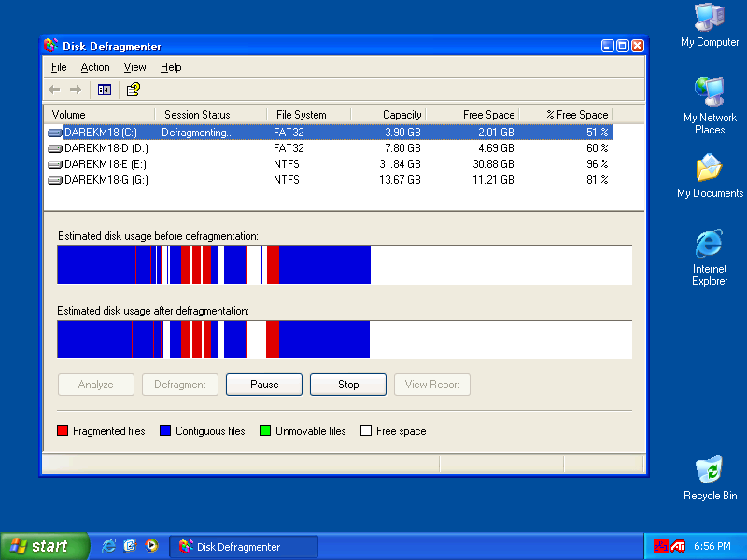The width and height of the screenshot is (747, 560).
Task: Open the Action menu
Action: 95,67
